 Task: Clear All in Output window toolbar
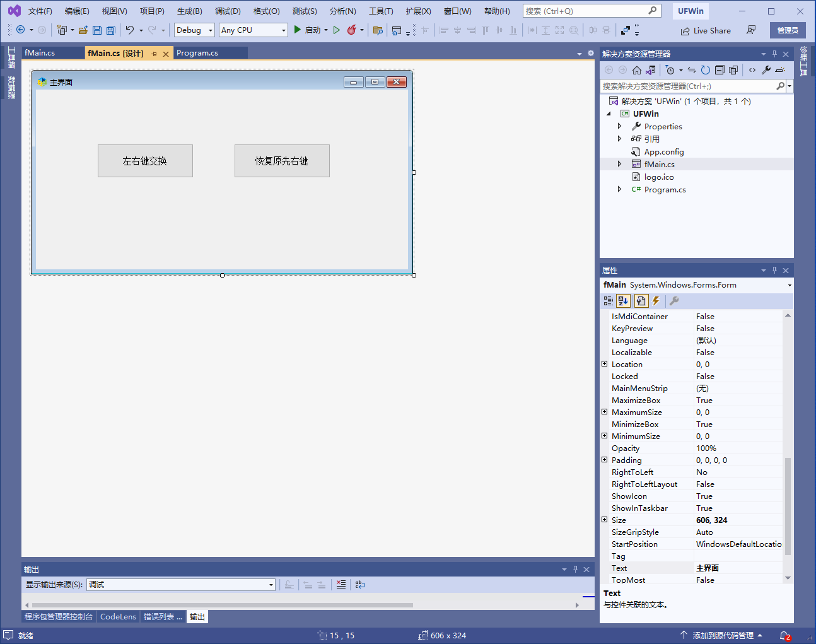(341, 585)
